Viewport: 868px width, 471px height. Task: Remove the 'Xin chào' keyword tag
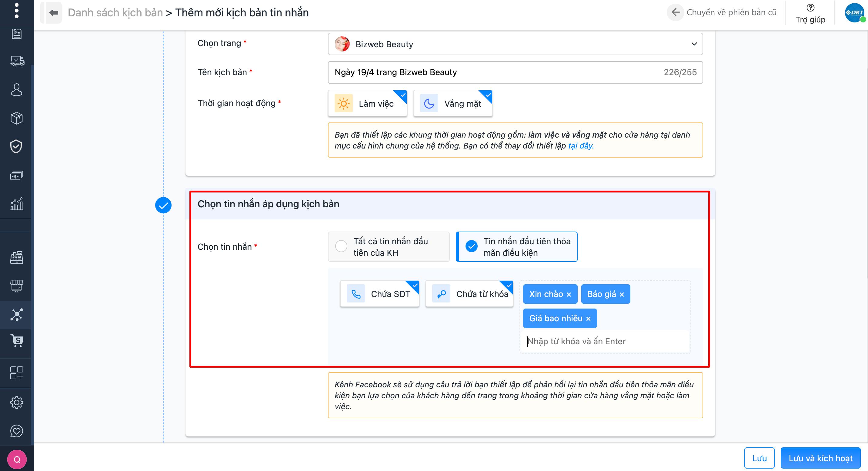[569, 295]
